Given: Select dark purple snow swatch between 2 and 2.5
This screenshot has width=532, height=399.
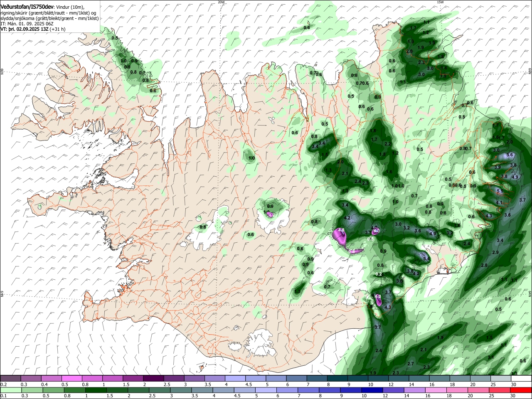Looking at the screenshot, I should [153, 378].
